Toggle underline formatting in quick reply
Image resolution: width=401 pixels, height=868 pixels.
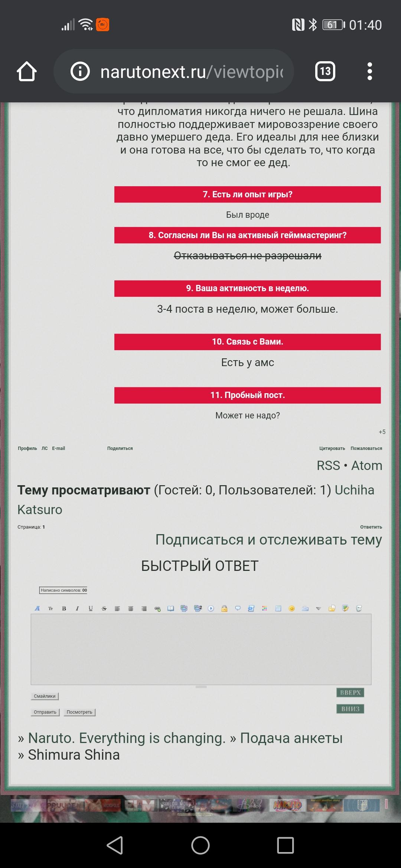pyautogui.click(x=91, y=608)
